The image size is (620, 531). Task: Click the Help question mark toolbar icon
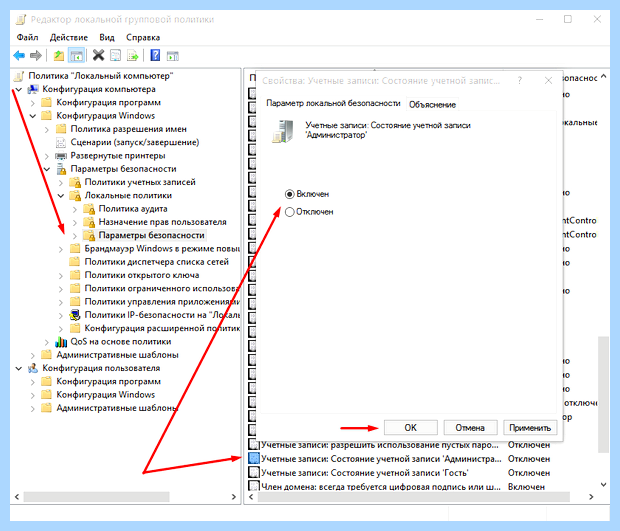(x=155, y=55)
